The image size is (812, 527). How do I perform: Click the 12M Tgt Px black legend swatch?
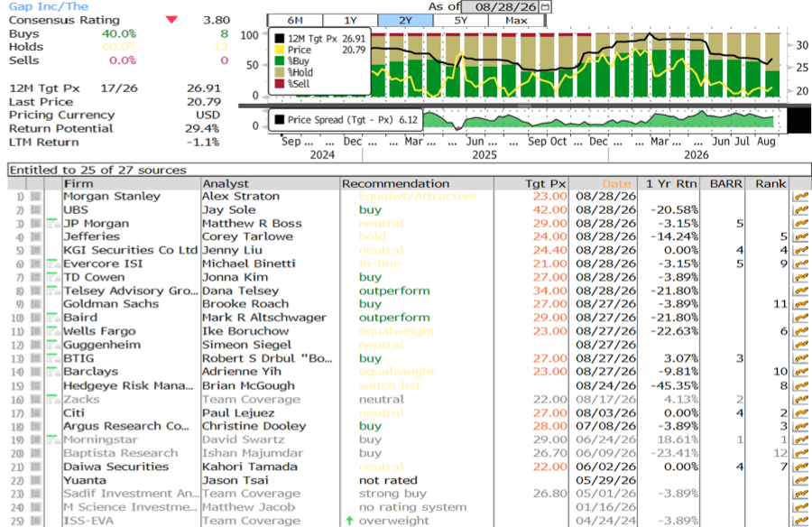click(x=280, y=38)
